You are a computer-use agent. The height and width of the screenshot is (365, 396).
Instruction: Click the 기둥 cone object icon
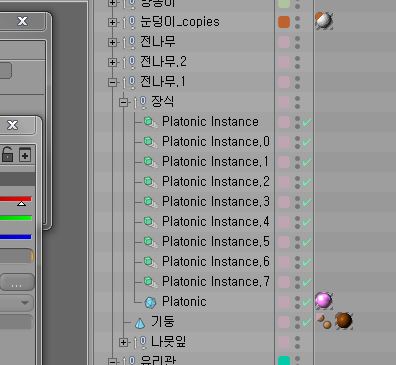pos(140,322)
